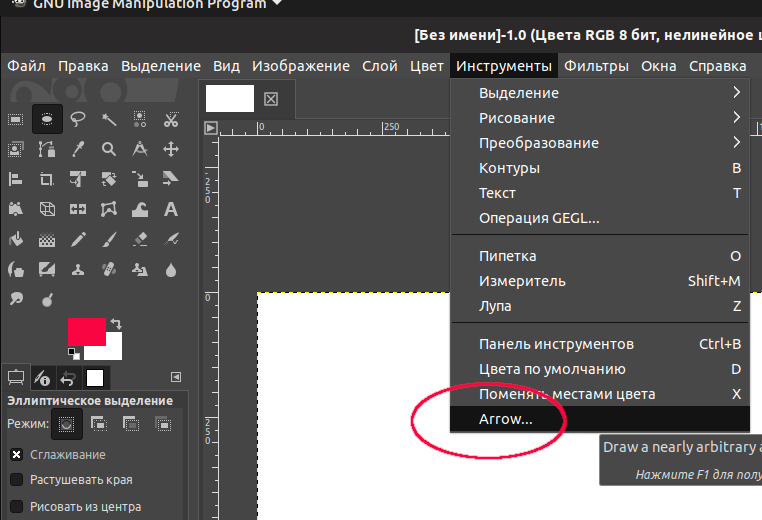Select the Smudge tool
The width and height of the screenshot is (762, 520).
tap(16, 299)
